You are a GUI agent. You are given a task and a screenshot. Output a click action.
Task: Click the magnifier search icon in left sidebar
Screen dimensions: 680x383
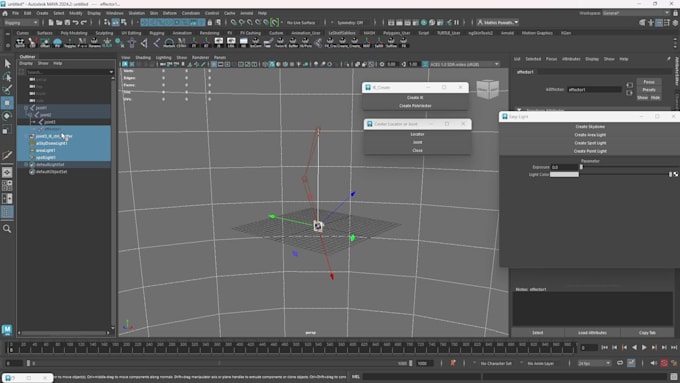point(7,229)
